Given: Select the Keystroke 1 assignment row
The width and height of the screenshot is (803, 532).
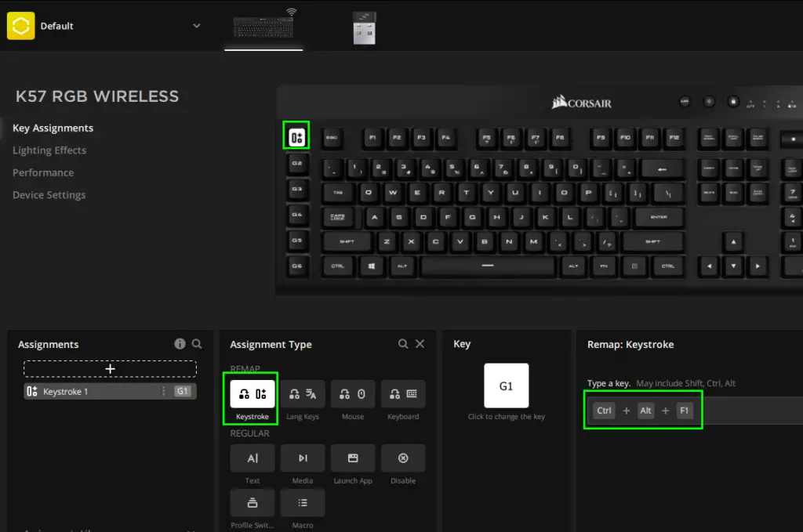Looking at the screenshot, I should pos(110,391).
